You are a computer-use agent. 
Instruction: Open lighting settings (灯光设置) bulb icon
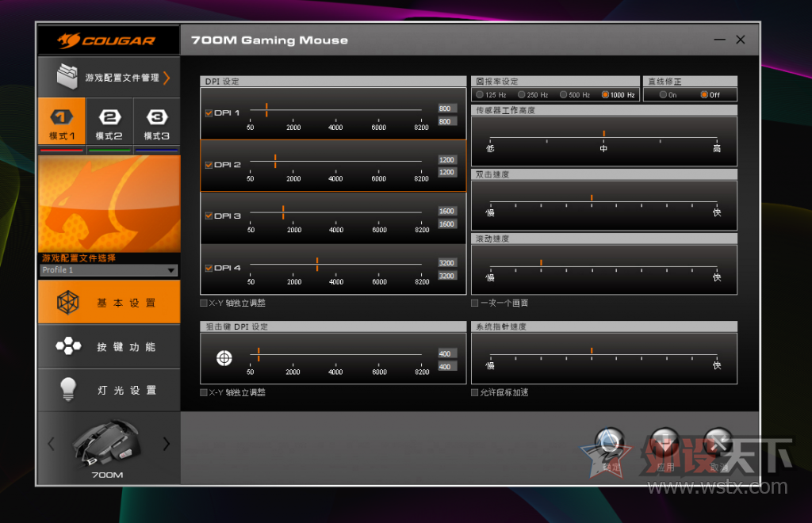tap(68, 390)
